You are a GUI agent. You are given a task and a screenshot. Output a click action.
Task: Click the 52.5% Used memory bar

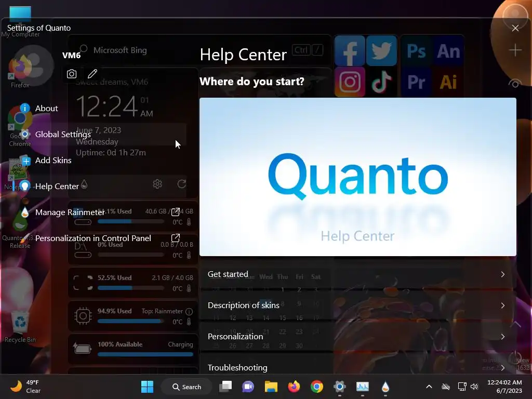point(130,288)
